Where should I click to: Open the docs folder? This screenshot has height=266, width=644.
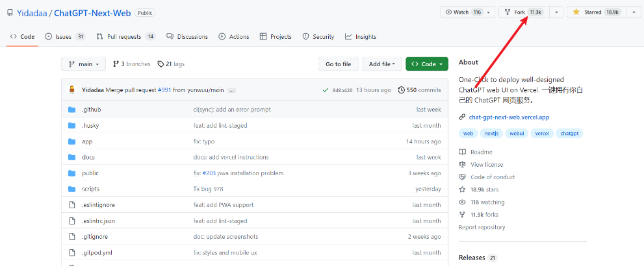coord(88,157)
